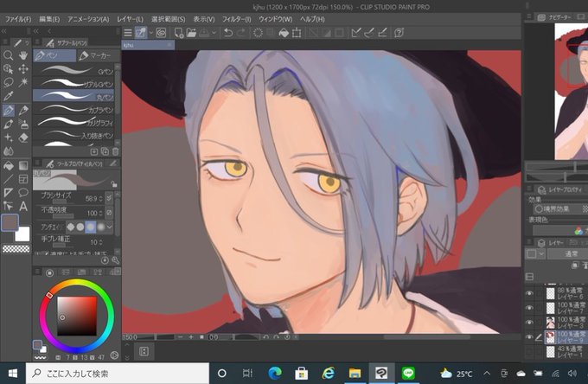Viewport: 588px width, 384px height.
Task: Open the blending mode 通常 dropdown
Action: click(x=567, y=254)
